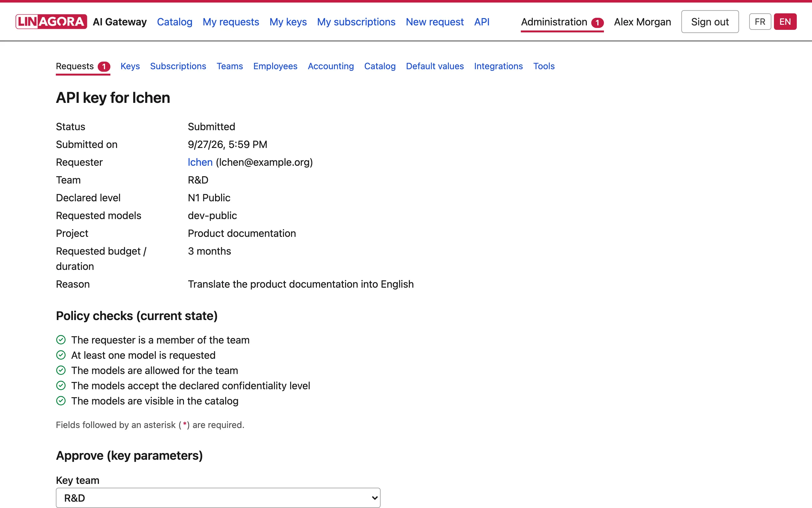Click the red notification badge on Administration

[597, 23]
